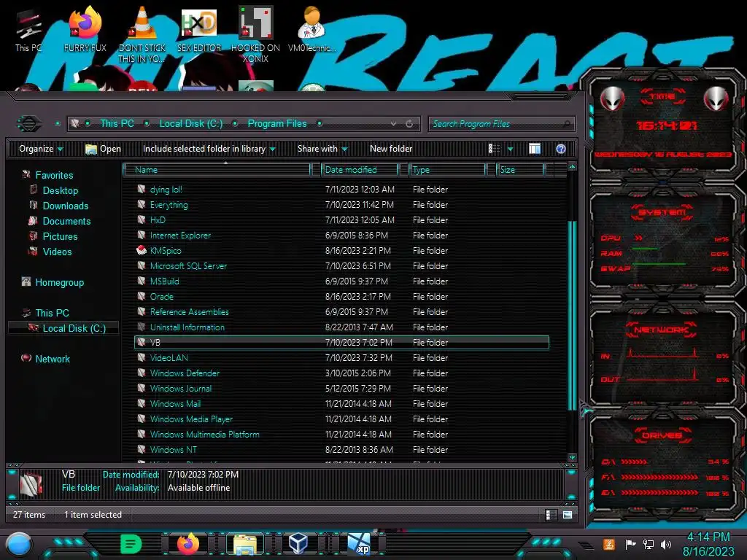Click the orange tray icon

[609, 544]
